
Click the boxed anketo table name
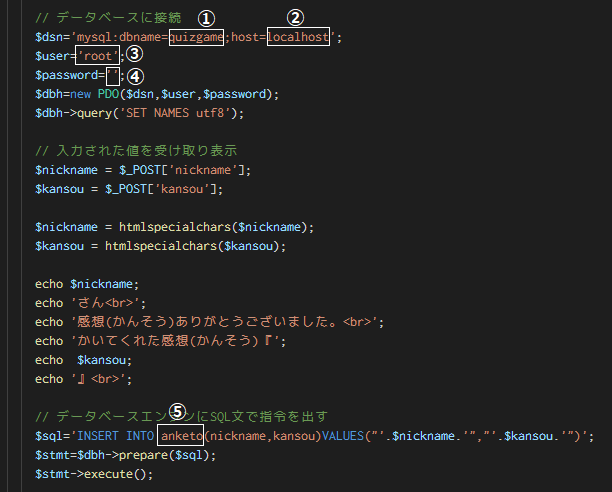(181, 435)
